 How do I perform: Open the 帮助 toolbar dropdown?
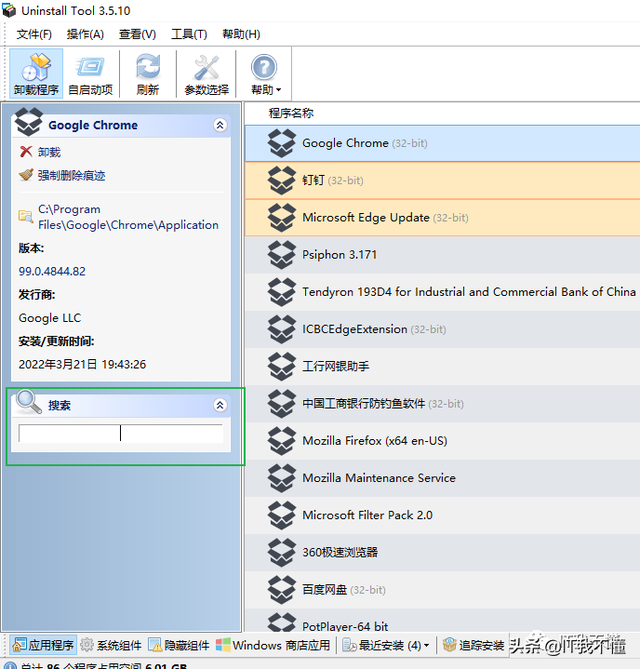[265, 73]
